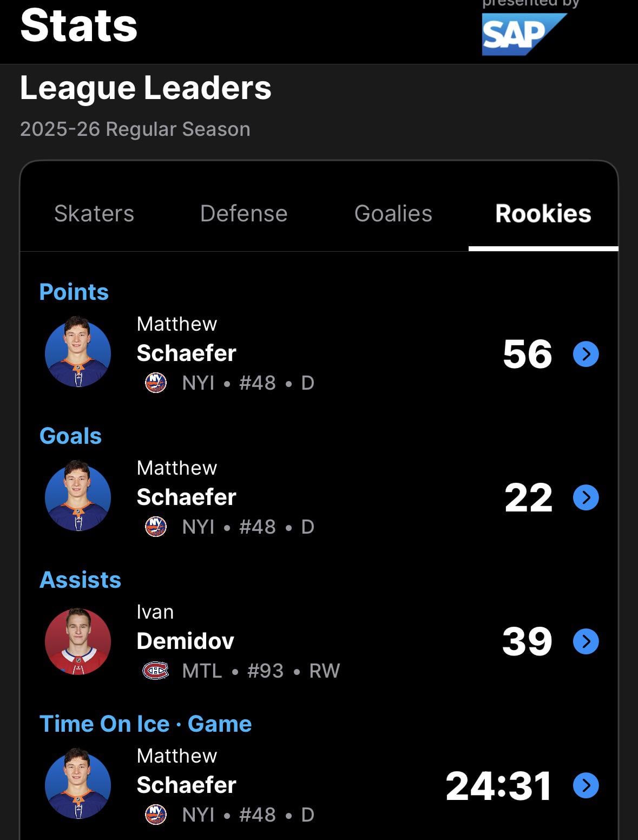The width and height of the screenshot is (638, 840).
Task: Click the Islanders logo under Points leader
Action: click(156, 383)
